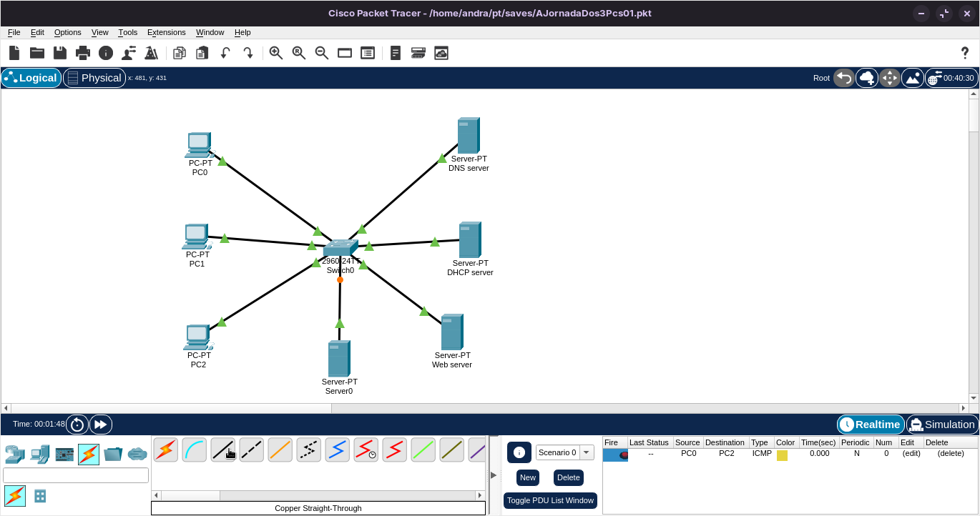980x516 pixels.
Task: Click the cloud window toolbar icon
Action: [x=441, y=53]
